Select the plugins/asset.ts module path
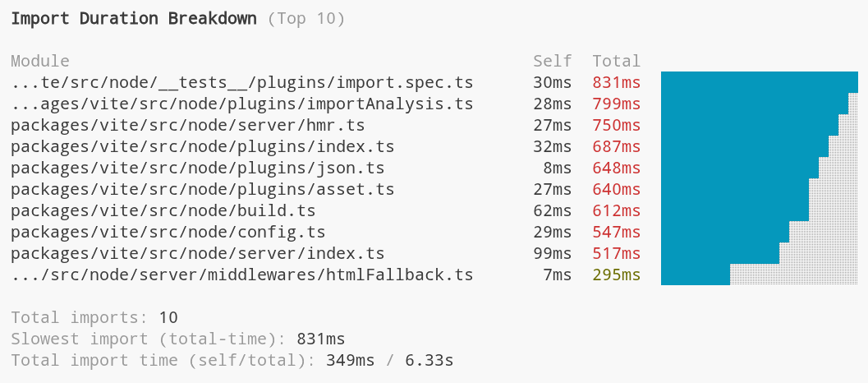This screenshot has width=868, height=383. [203, 189]
